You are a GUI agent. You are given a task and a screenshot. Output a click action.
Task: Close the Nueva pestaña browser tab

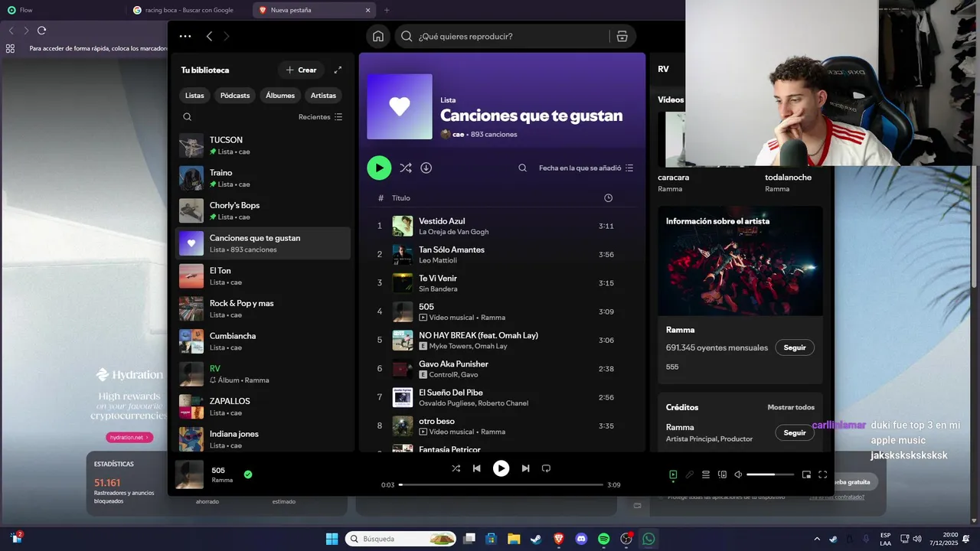click(x=367, y=10)
